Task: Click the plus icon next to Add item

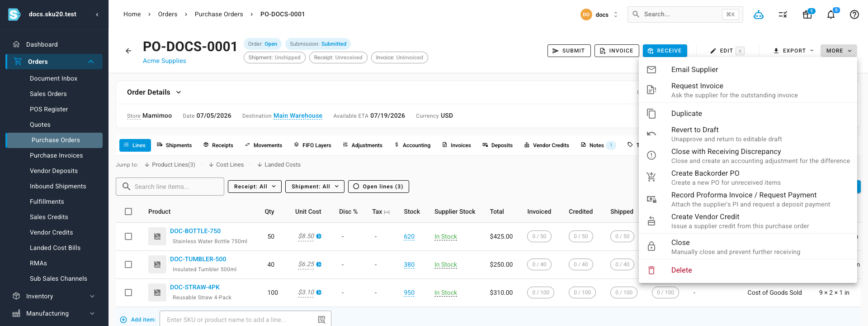Action: click(x=123, y=320)
